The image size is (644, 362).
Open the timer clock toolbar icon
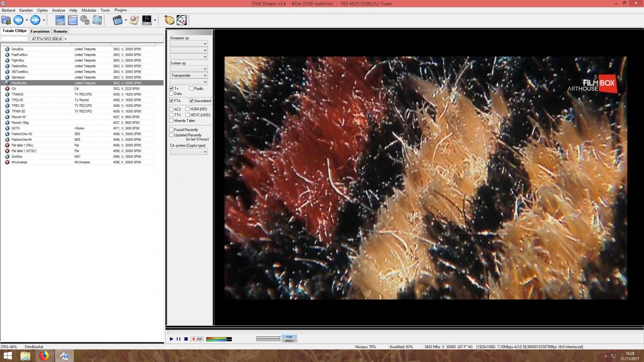[169, 20]
